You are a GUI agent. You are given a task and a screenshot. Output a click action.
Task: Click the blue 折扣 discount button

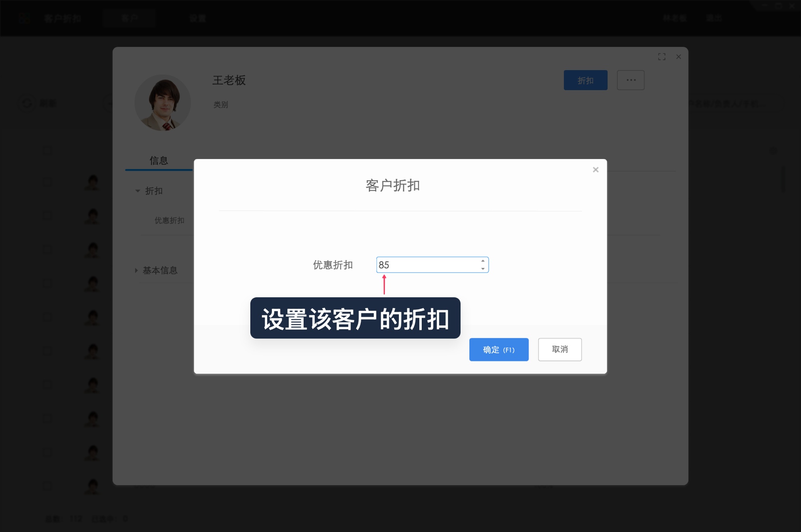click(586, 80)
